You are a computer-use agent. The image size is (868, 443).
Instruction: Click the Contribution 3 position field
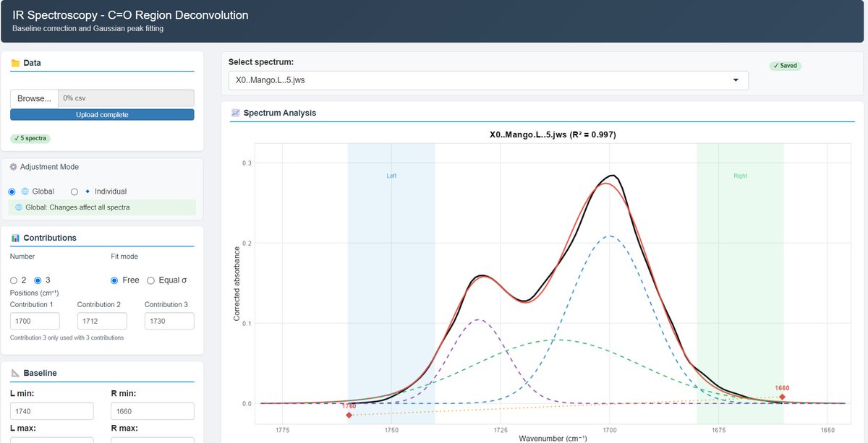coord(169,322)
